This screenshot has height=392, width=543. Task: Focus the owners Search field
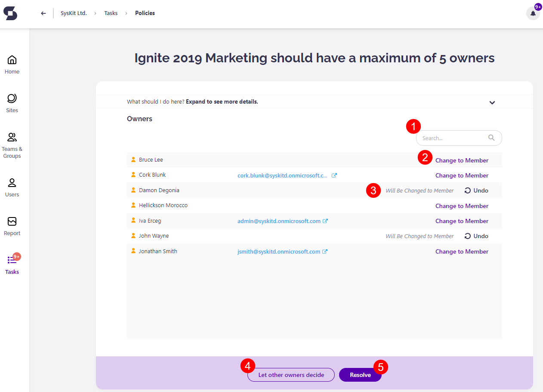pos(452,138)
